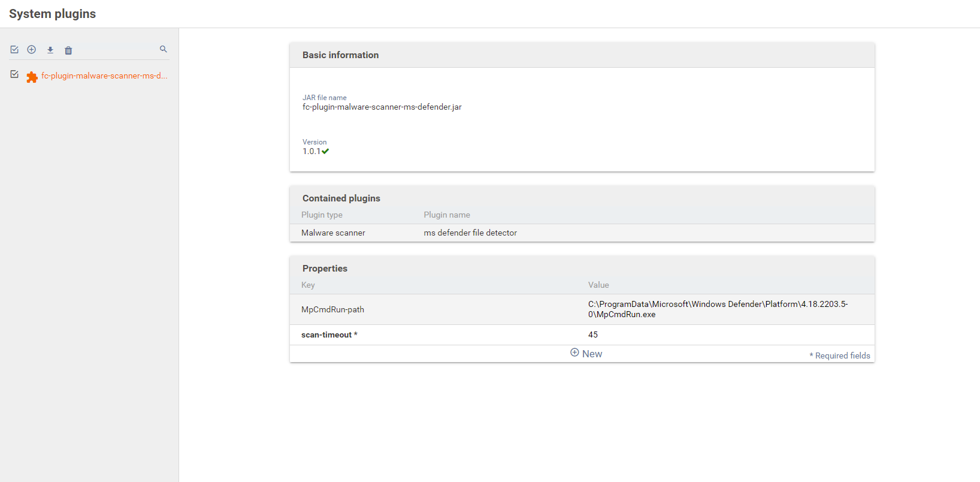Viewport: 980px width, 482px height.
Task: Select the MpCmdRun-path property key
Action: pos(332,309)
